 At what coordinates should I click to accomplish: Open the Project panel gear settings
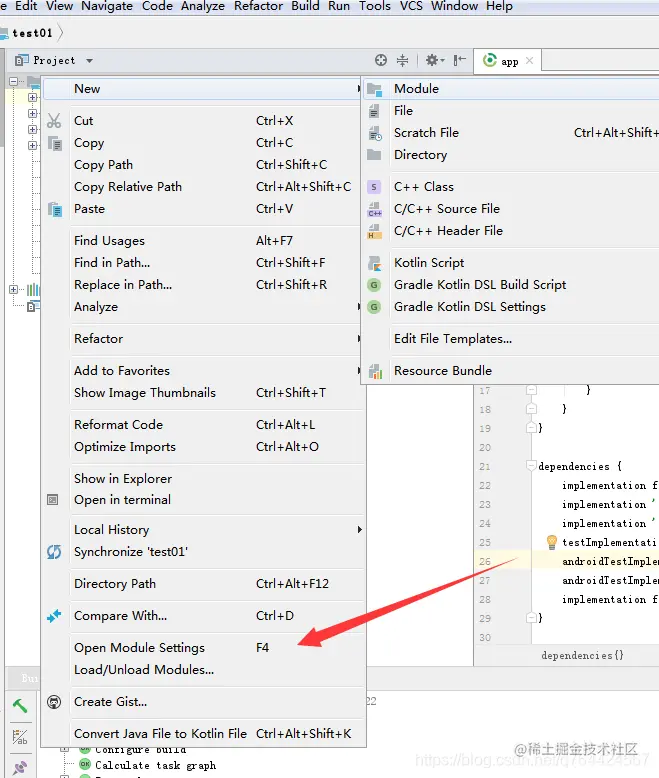pos(434,60)
